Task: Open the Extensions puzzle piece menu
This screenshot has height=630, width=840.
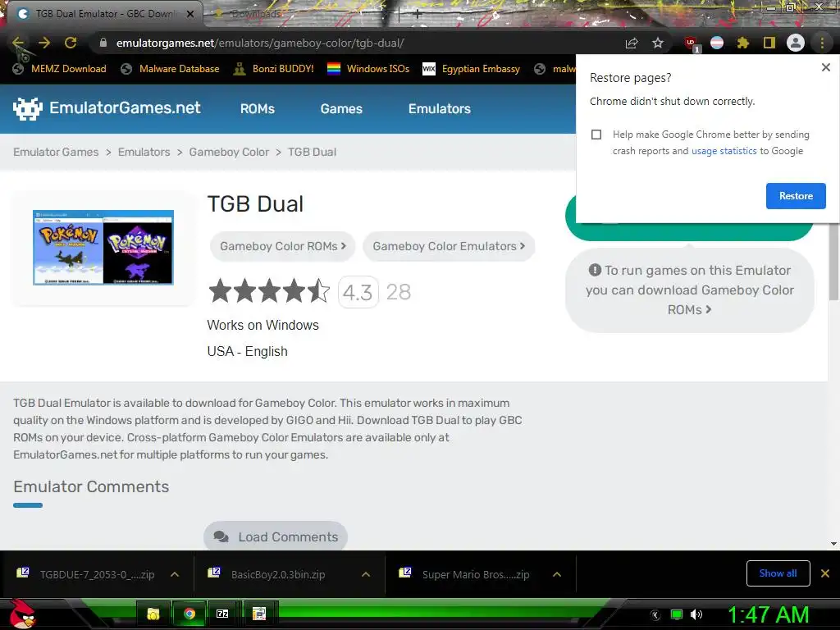Action: (x=743, y=43)
